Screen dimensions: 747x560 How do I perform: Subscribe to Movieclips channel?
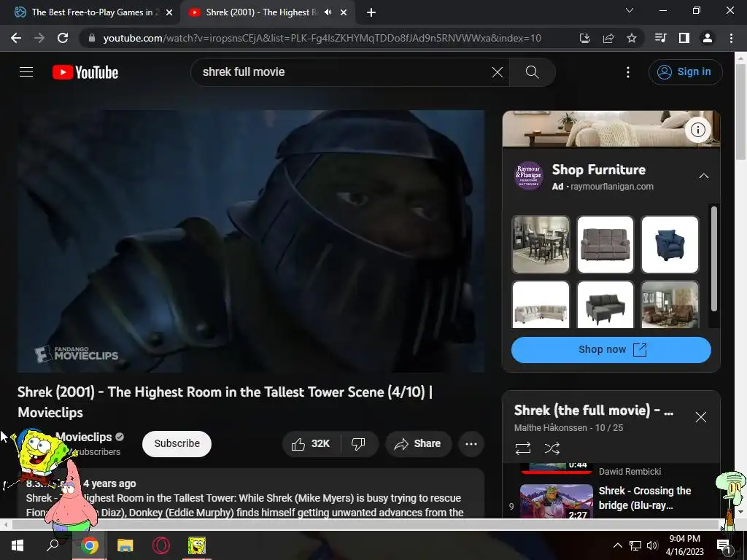[177, 443]
